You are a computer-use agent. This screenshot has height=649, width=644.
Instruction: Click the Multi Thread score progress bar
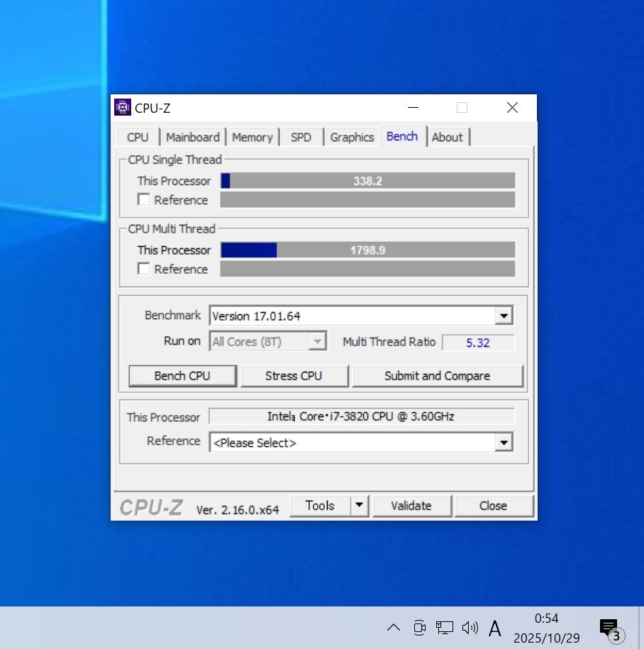coord(367,250)
